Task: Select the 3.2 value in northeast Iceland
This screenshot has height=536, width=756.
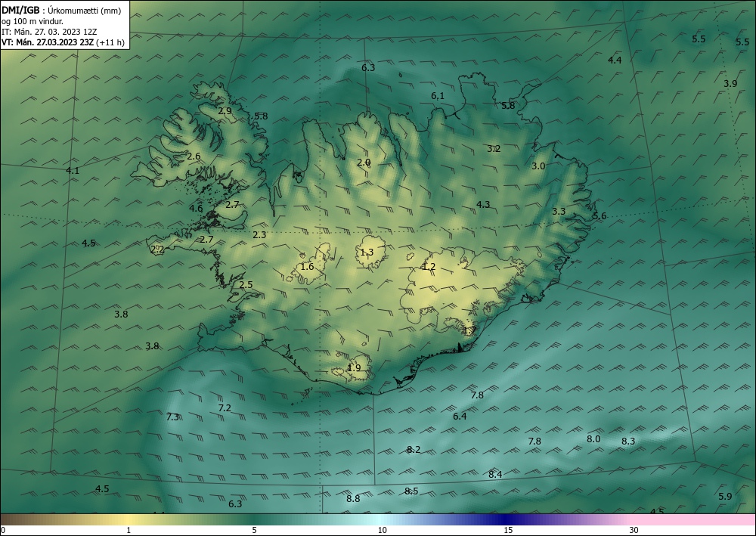Action: coord(494,148)
